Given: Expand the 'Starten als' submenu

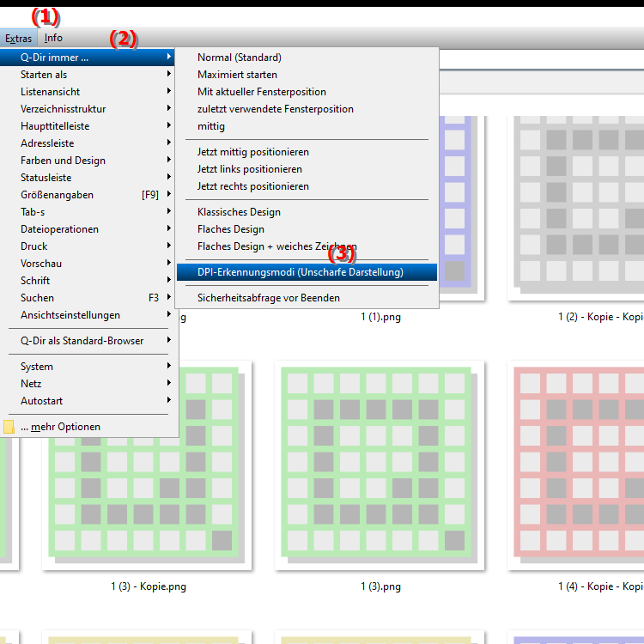Looking at the screenshot, I should (87, 75).
